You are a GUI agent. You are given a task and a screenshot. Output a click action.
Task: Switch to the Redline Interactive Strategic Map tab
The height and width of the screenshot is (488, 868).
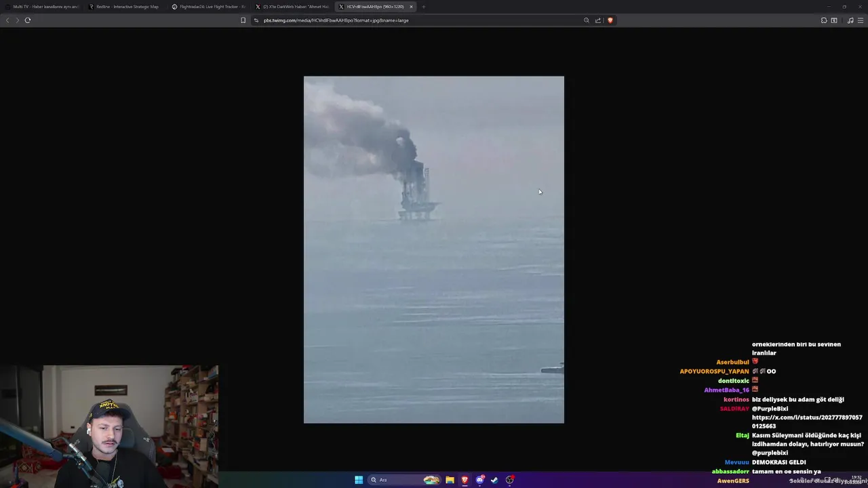(x=125, y=7)
